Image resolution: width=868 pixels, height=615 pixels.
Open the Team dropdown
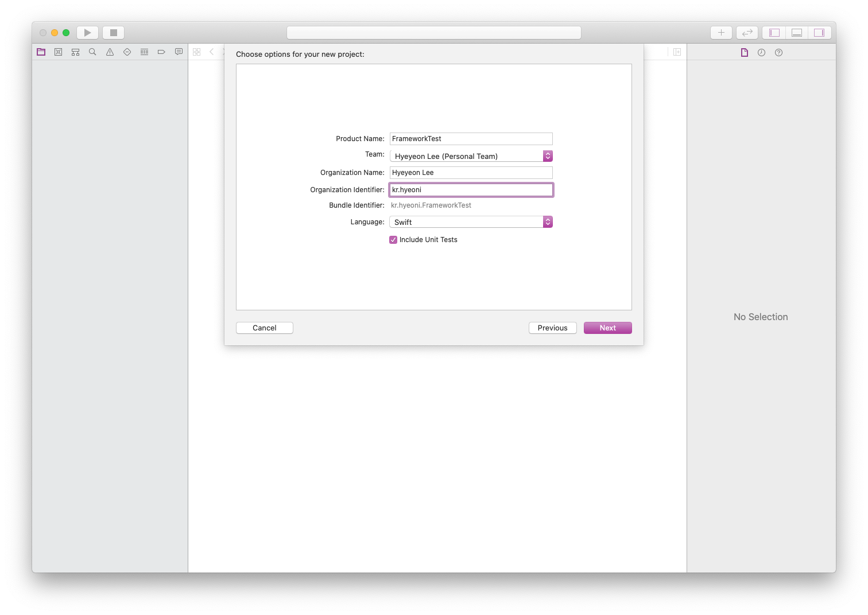[471, 156]
